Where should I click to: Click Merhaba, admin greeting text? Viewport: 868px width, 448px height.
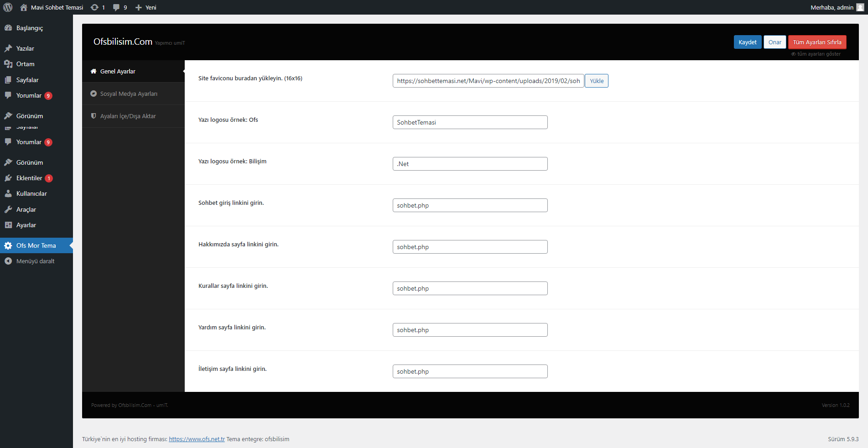point(832,7)
